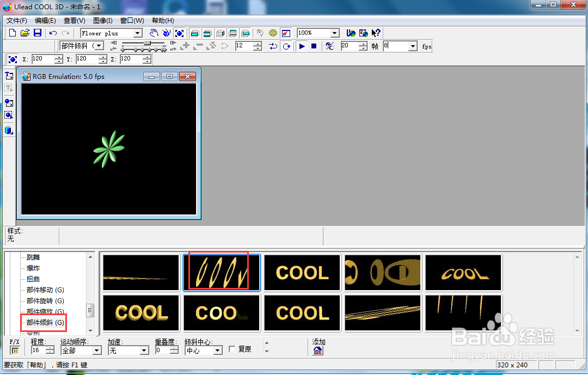This screenshot has width=588, height=375.
Task: Select 部件倾斜 (G) in effects tree
Action: tap(45, 323)
